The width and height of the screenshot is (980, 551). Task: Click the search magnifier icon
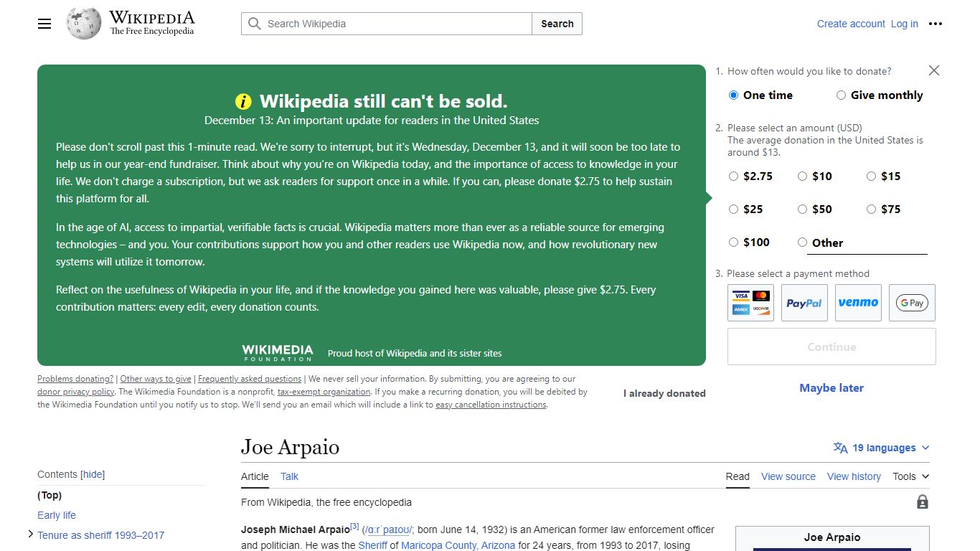click(x=254, y=24)
